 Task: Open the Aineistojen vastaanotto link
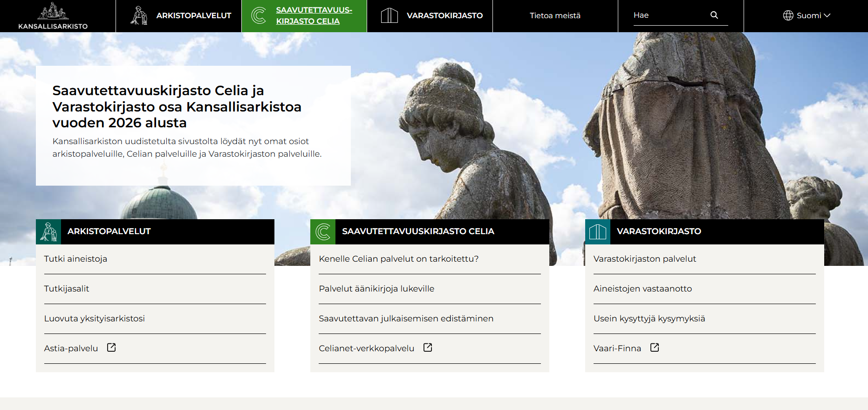click(x=642, y=289)
